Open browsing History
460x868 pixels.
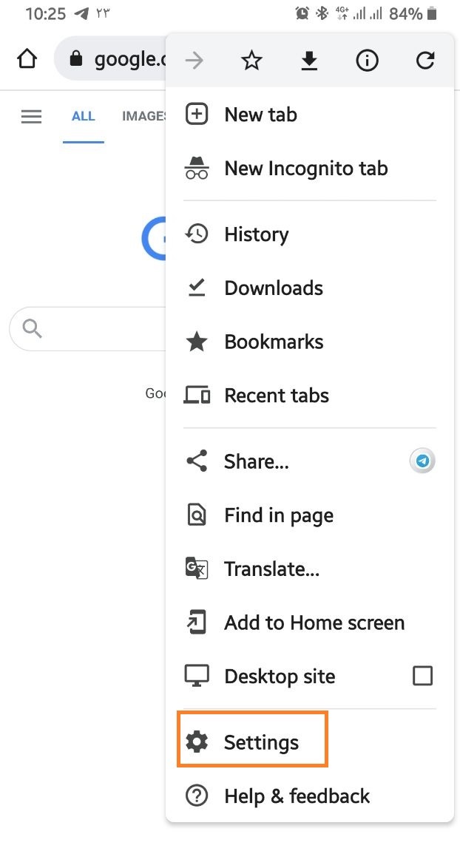(256, 234)
